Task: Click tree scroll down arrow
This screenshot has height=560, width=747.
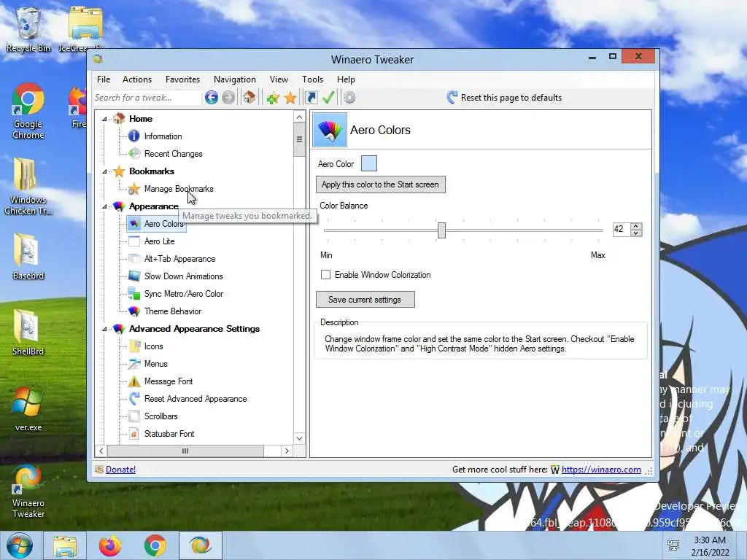Action: [x=299, y=438]
